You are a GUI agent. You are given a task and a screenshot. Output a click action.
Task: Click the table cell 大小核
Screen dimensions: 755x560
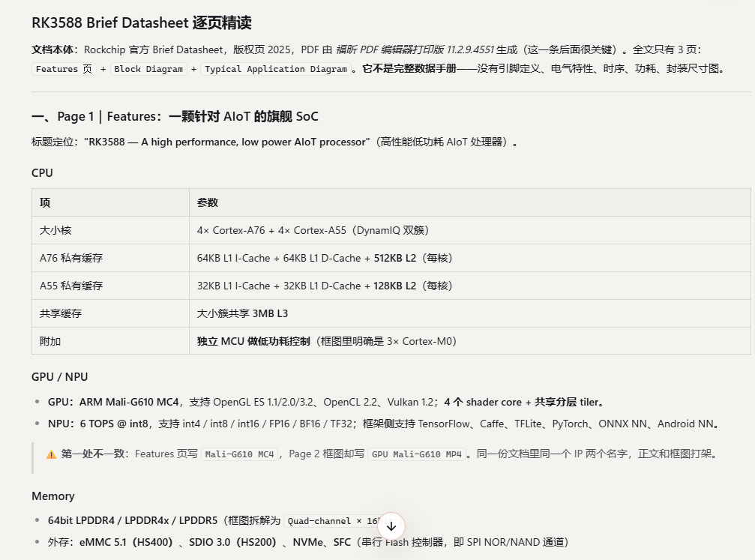click(x=110, y=230)
